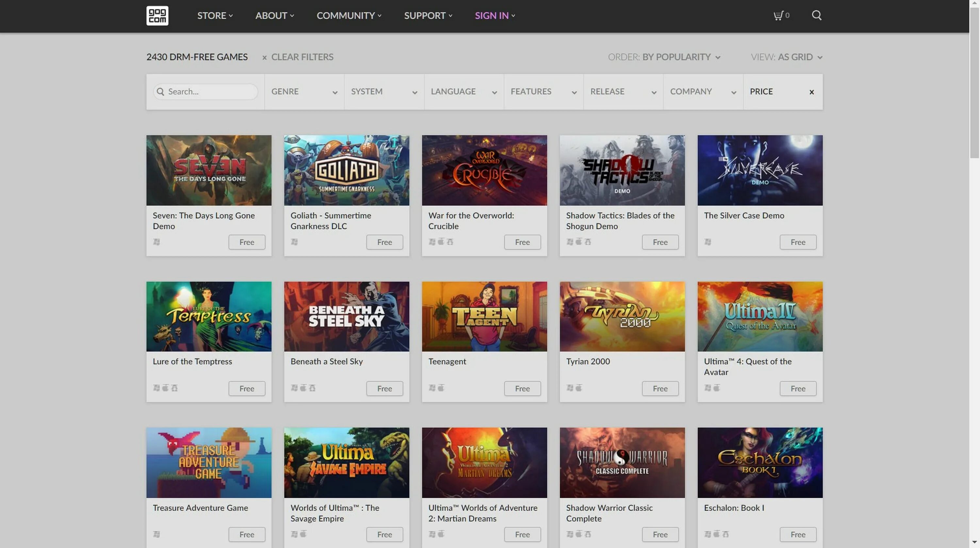Remove the Price filter with its X
The height and width of the screenshot is (548, 980).
[811, 92]
